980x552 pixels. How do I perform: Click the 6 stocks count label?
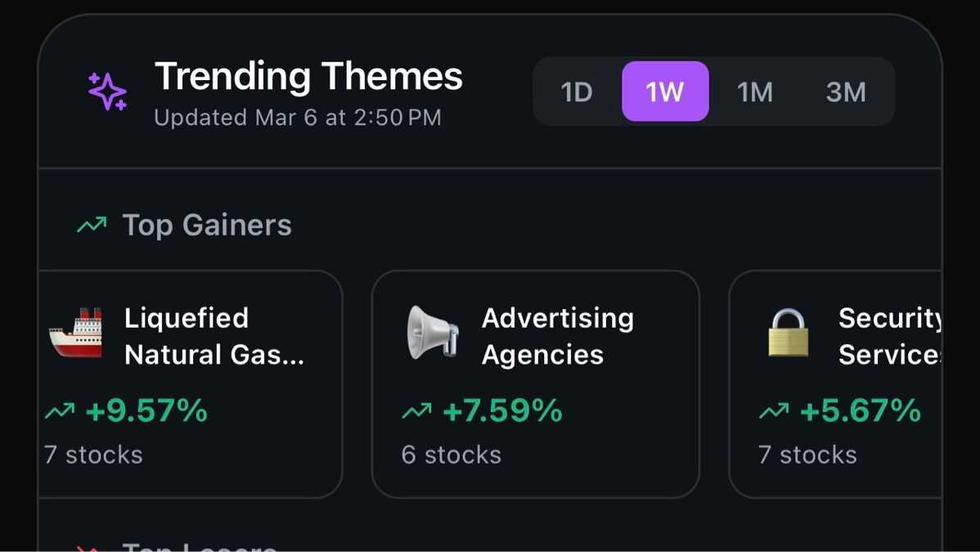[452, 455]
